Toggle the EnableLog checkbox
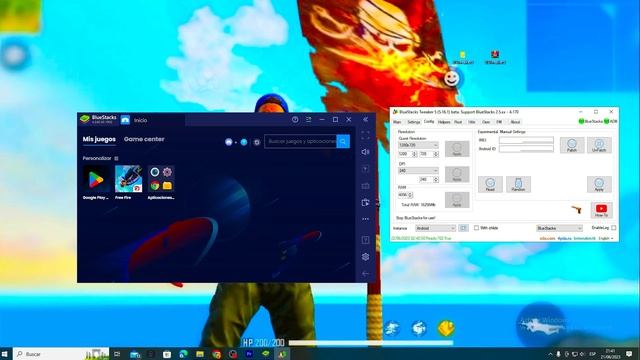The height and width of the screenshot is (360, 640). tap(613, 228)
